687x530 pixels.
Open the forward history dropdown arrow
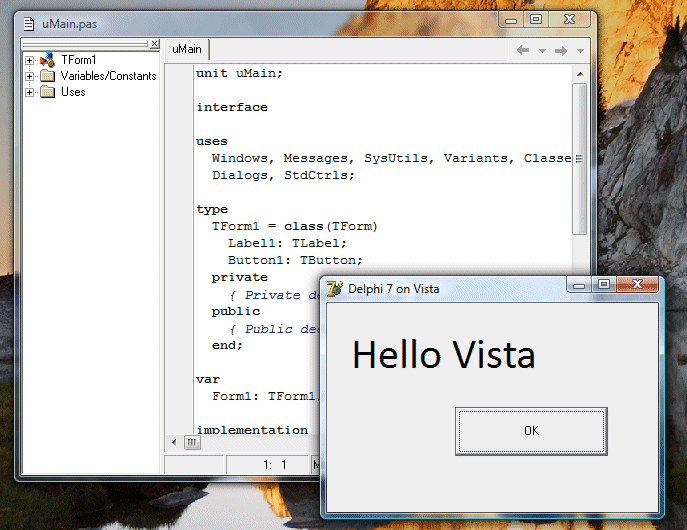pyautogui.click(x=580, y=51)
